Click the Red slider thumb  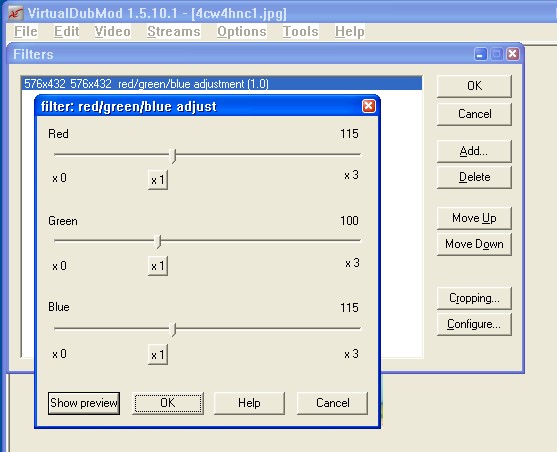[173, 156]
